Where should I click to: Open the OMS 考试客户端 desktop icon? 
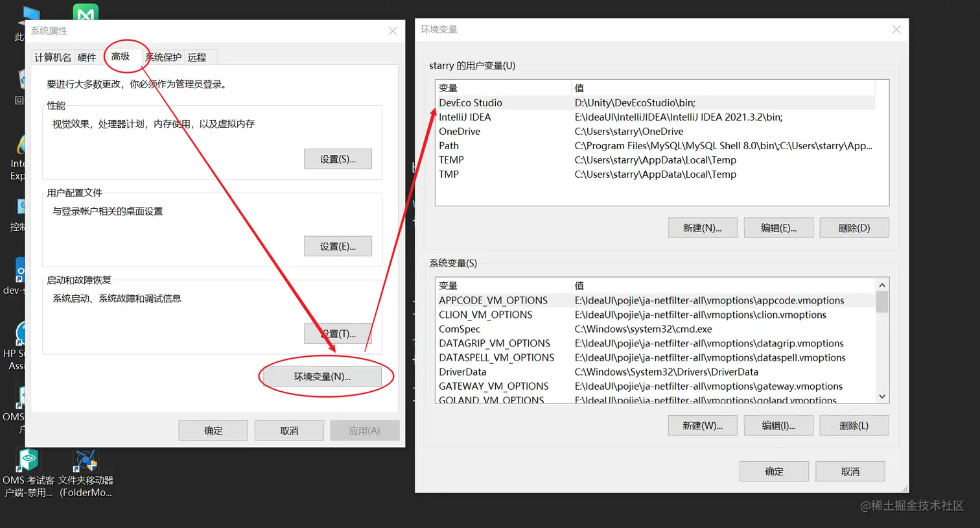pyautogui.click(x=29, y=473)
